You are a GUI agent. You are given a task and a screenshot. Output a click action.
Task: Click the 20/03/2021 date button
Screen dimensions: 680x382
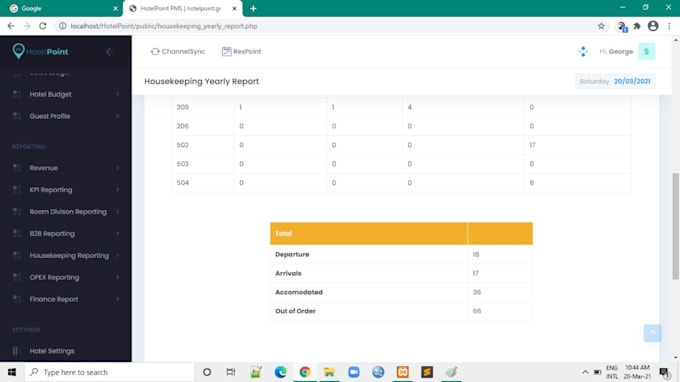[632, 81]
